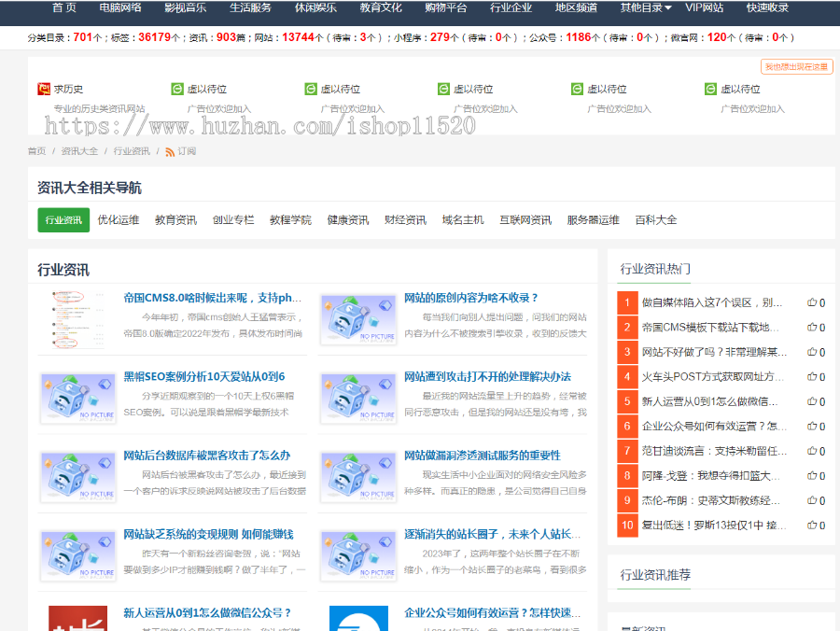Open thumbnail of 网站遭到攻击打不开 article
The height and width of the screenshot is (631, 840).
358,398
